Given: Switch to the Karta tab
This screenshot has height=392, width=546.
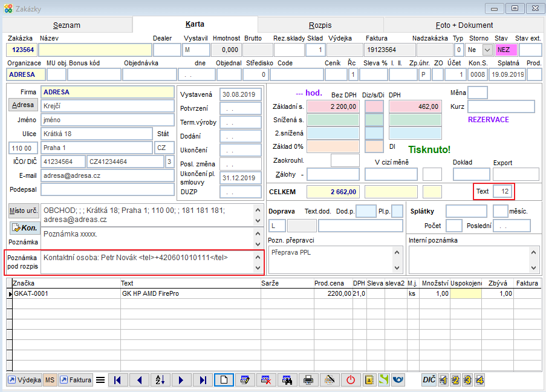Looking at the screenshot, I should 195,24.
